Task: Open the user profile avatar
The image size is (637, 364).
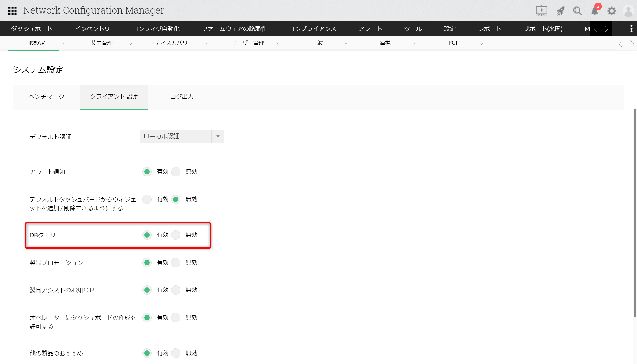Action: click(628, 11)
